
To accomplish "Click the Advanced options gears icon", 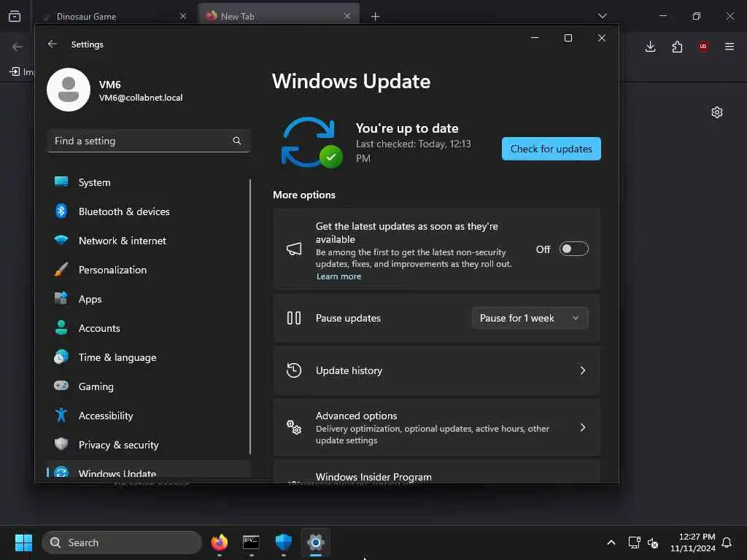I will point(294,427).
